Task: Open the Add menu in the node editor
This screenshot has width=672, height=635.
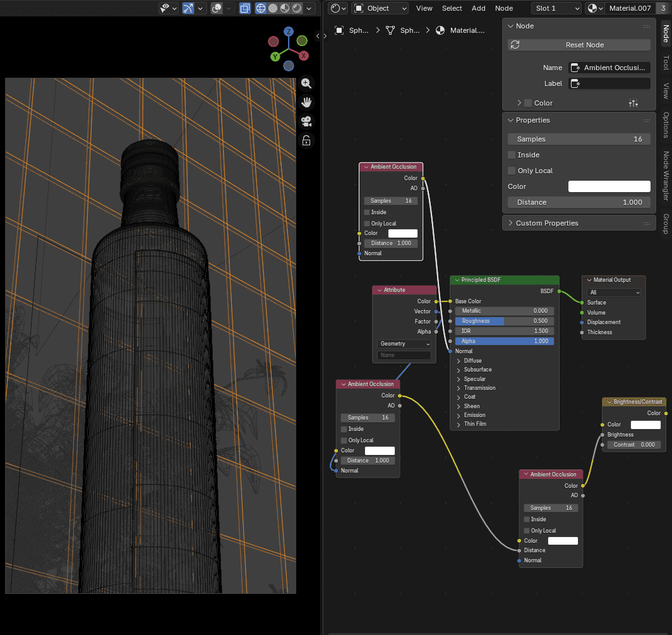Action: (x=478, y=8)
